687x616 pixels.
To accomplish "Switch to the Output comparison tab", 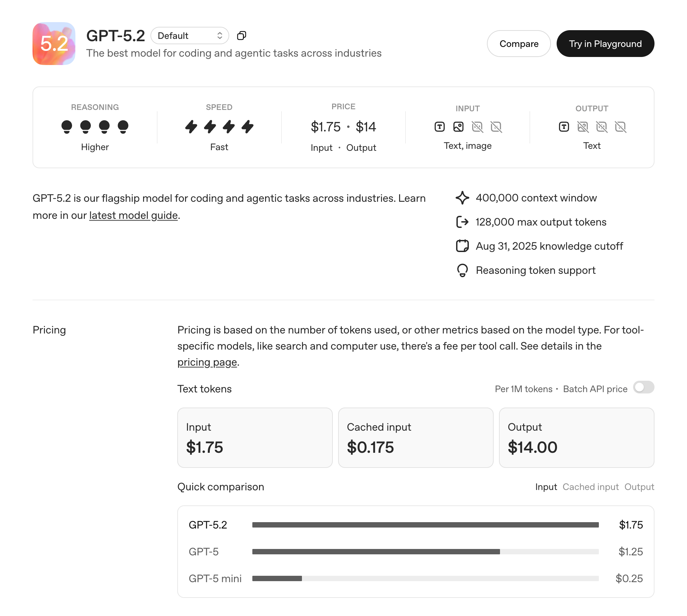I will coord(639,487).
